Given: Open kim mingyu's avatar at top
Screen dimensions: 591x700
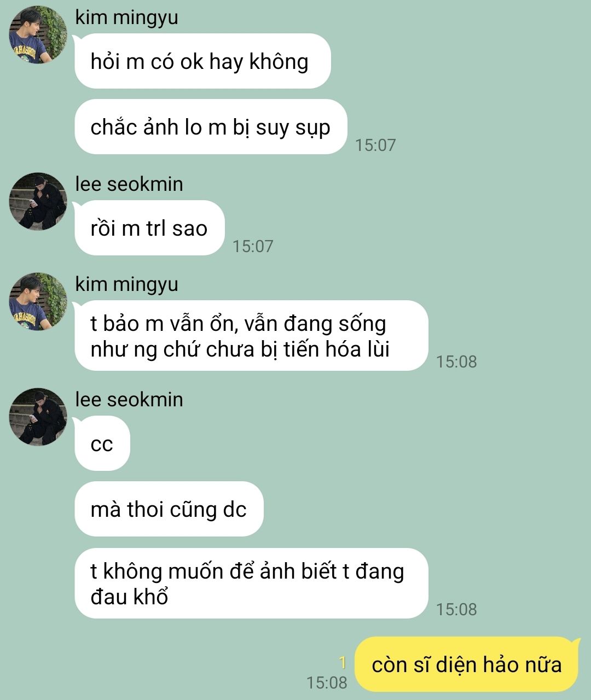Looking at the screenshot, I should point(38,36).
